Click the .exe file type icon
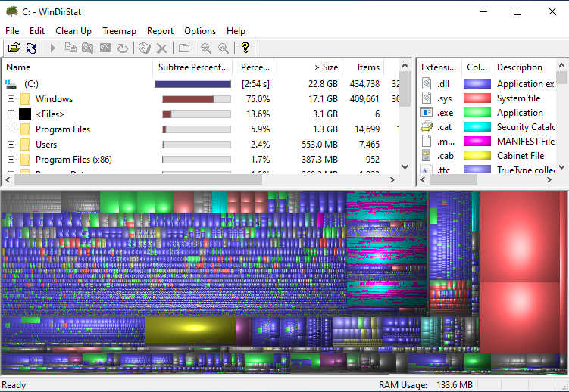Image resolution: width=569 pixels, height=392 pixels. [427, 113]
